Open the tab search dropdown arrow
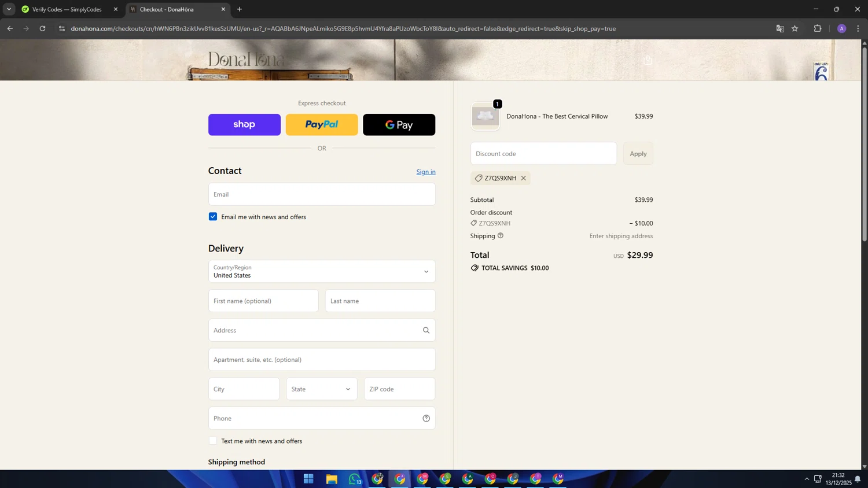Image resolution: width=868 pixels, height=488 pixels. tap(9, 9)
